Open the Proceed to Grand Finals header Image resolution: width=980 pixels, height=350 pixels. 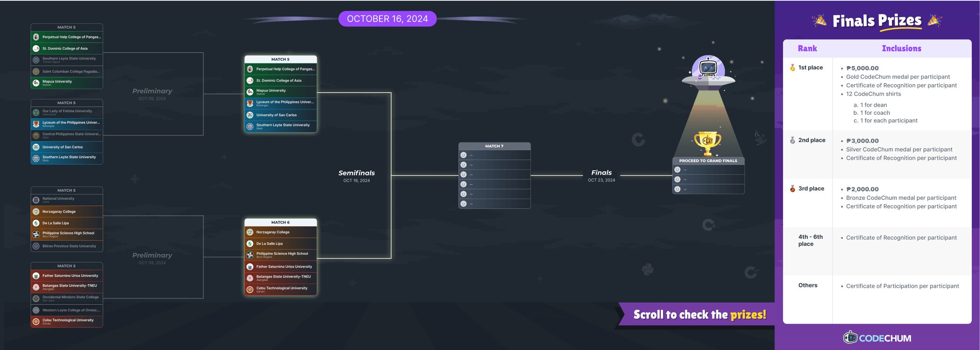click(708, 161)
